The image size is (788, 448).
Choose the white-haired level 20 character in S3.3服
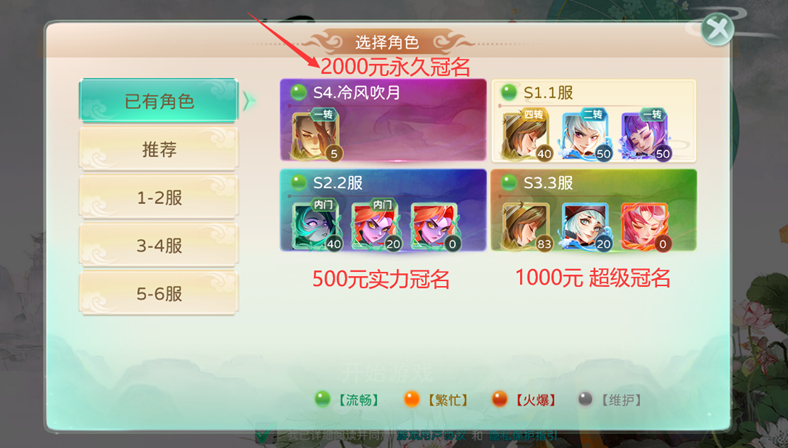pyautogui.click(x=586, y=225)
